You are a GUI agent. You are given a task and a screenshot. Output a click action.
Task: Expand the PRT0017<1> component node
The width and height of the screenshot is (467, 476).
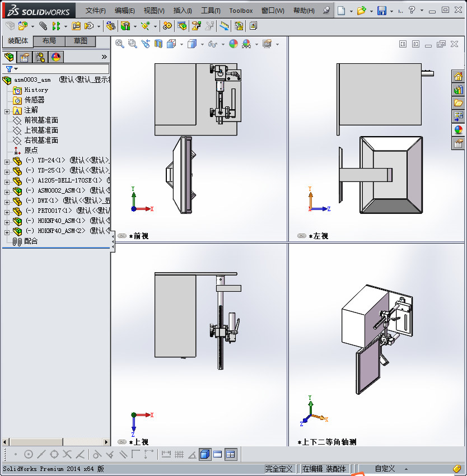click(x=7, y=212)
